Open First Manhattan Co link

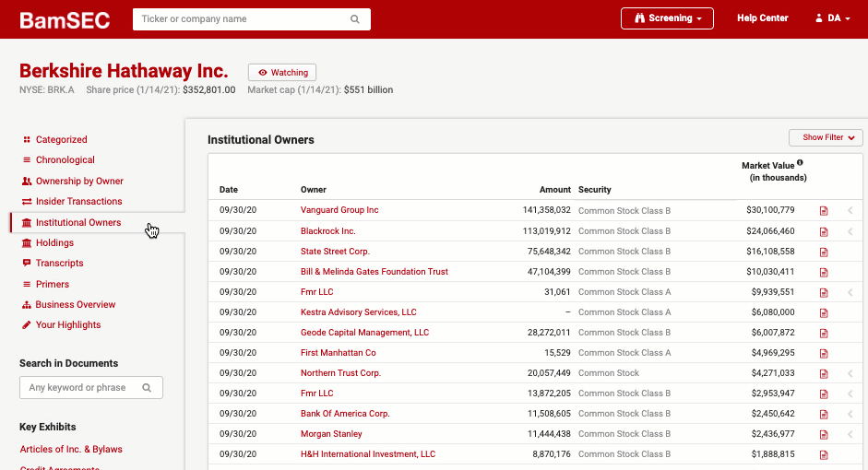pyautogui.click(x=339, y=353)
